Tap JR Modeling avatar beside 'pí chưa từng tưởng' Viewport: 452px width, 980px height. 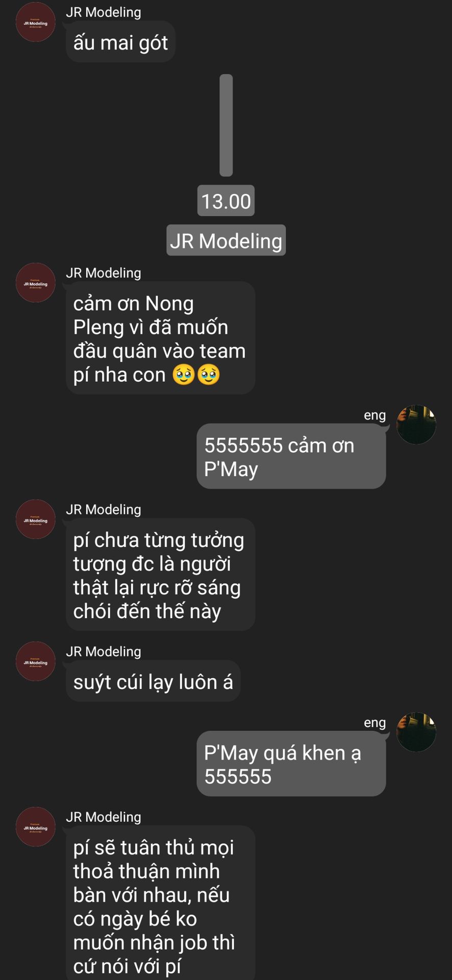[35, 520]
